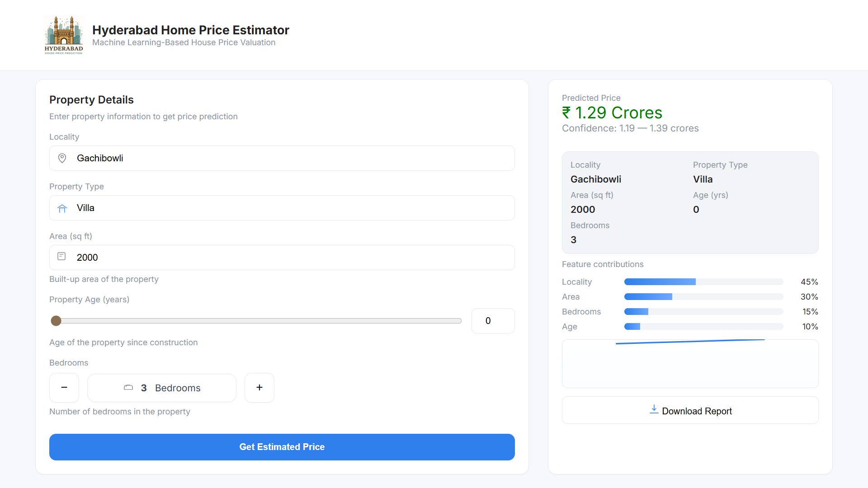Click the document icon in Area field
The height and width of the screenshot is (488, 868).
click(61, 256)
